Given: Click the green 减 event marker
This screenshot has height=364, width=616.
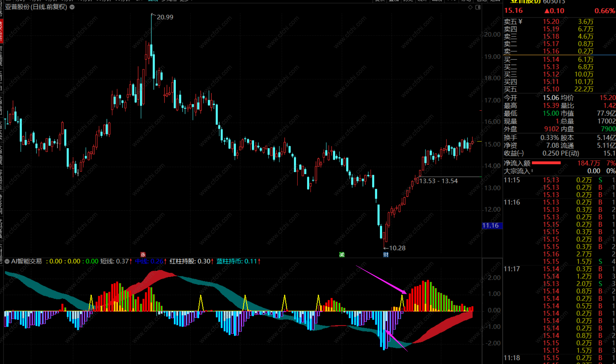Looking at the screenshot, I should pyautogui.click(x=342, y=255).
